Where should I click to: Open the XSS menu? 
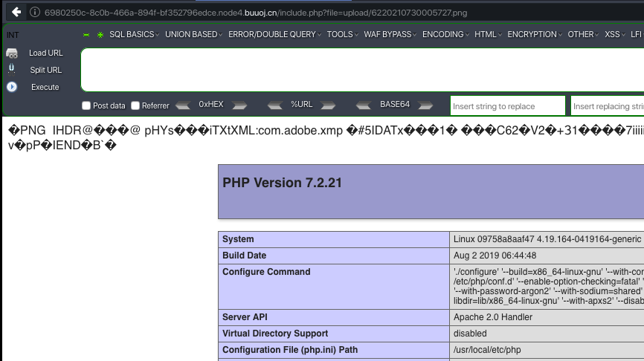coord(614,34)
